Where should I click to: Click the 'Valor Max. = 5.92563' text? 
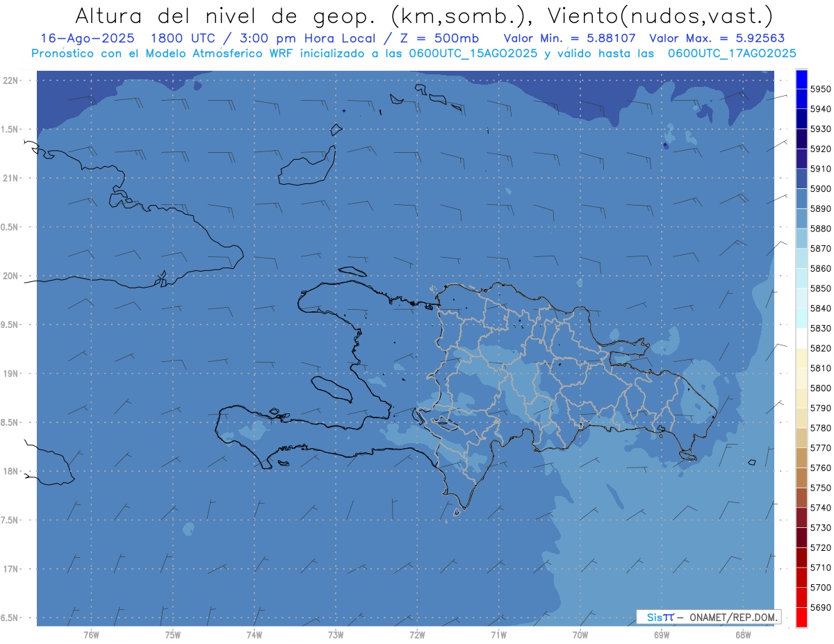click(x=717, y=38)
